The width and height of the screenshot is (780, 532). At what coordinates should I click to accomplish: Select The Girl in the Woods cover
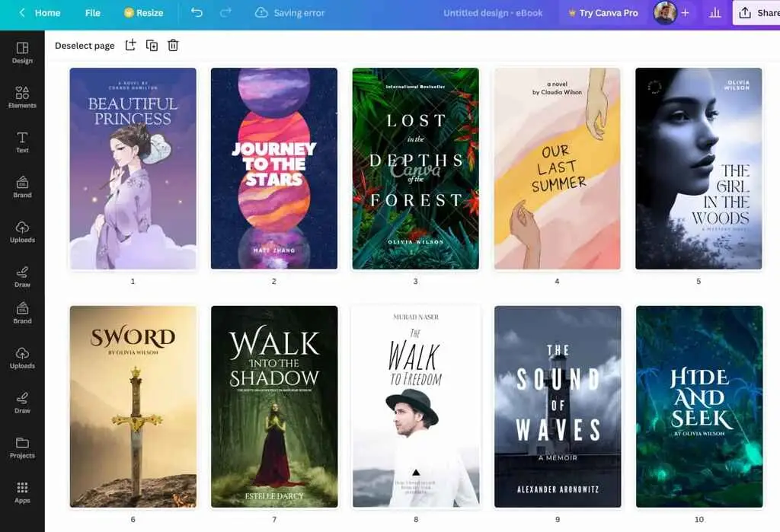[x=698, y=168]
